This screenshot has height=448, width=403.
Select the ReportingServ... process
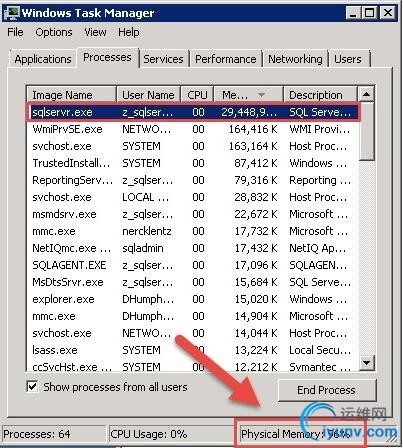pyautogui.click(x=193, y=180)
